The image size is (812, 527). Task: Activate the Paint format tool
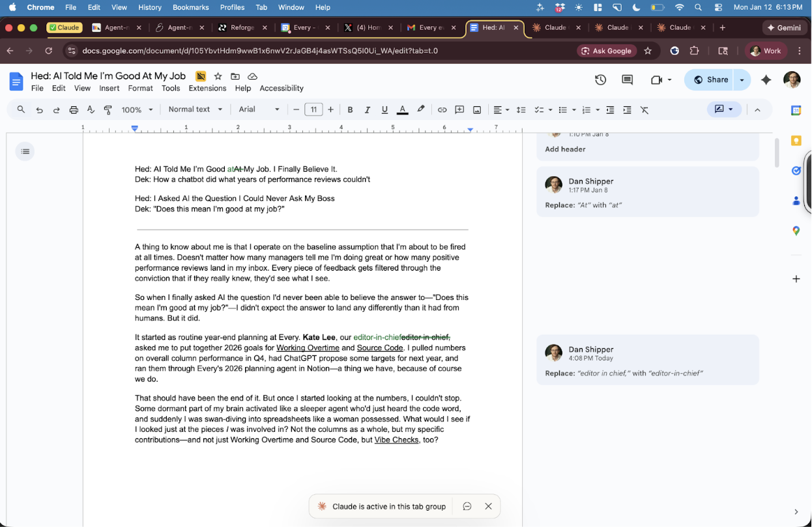point(108,110)
